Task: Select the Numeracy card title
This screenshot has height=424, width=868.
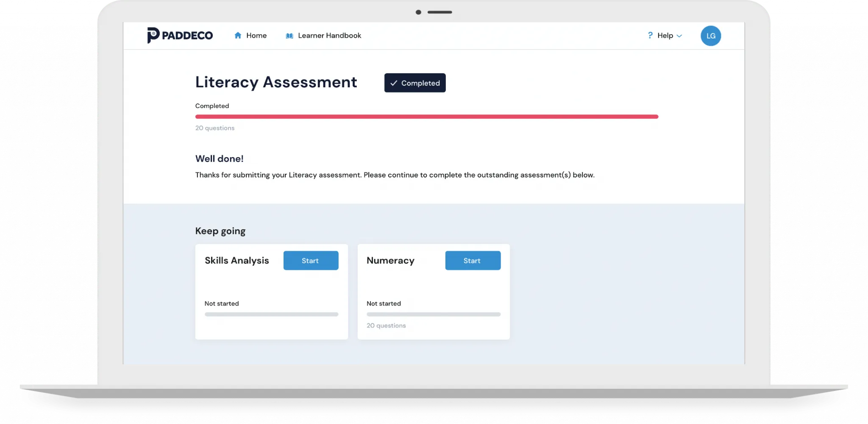Action: (390, 260)
